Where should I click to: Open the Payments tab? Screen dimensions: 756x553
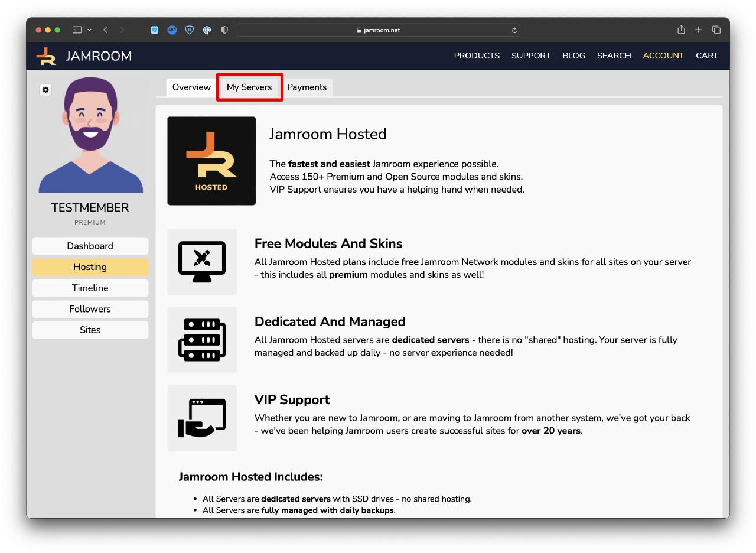(307, 87)
